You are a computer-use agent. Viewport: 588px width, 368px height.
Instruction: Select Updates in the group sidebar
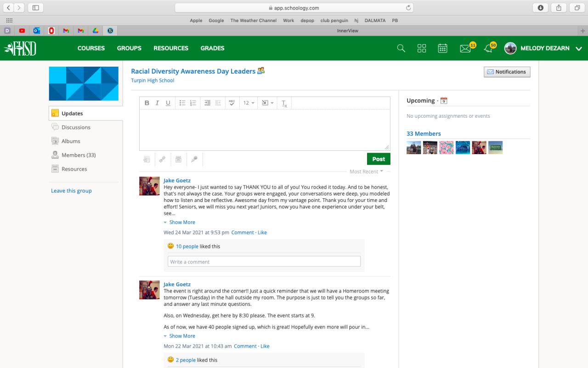(x=85, y=114)
